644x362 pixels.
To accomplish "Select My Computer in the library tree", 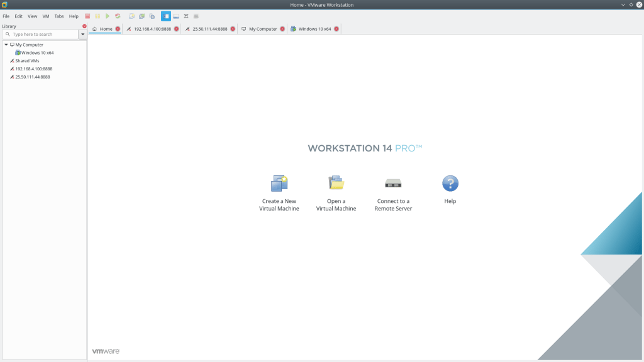I will pyautogui.click(x=29, y=45).
